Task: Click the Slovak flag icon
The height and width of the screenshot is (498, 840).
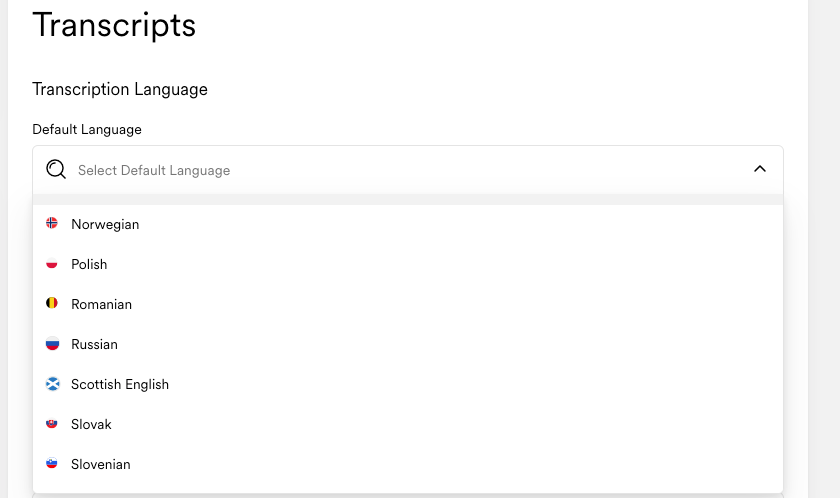Action: point(52,424)
